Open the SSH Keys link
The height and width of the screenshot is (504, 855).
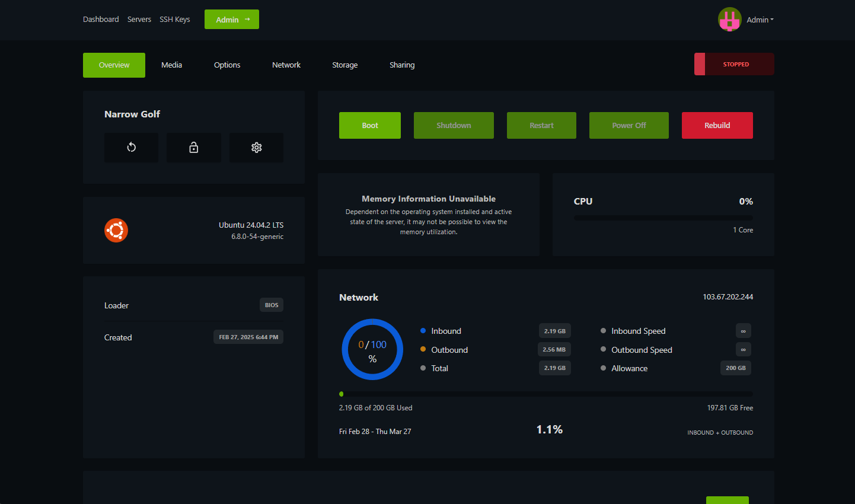tap(175, 20)
